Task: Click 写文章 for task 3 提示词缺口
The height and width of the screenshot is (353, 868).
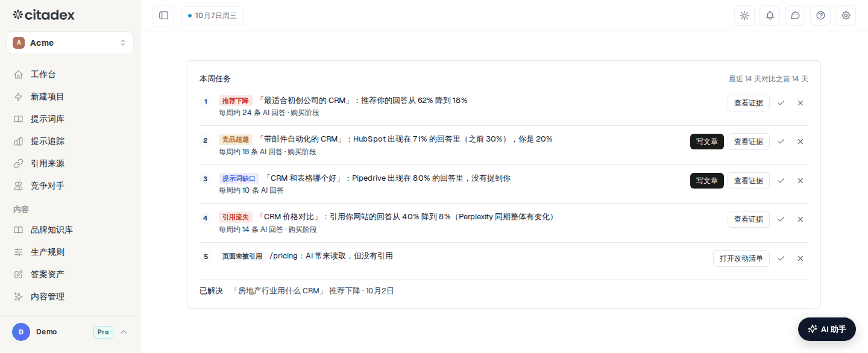Action: [707, 181]
